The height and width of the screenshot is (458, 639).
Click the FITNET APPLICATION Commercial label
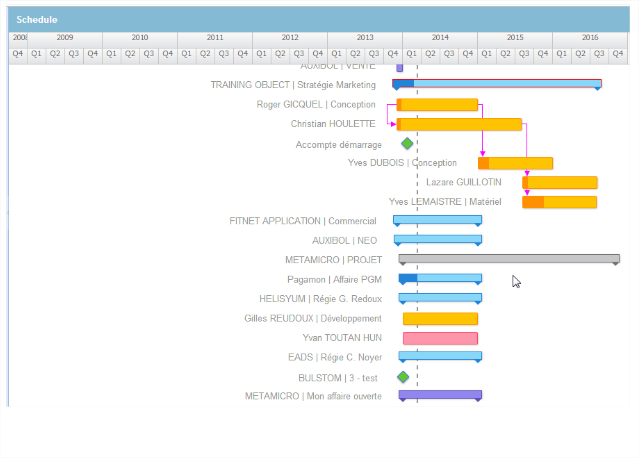tap(303, 221)
